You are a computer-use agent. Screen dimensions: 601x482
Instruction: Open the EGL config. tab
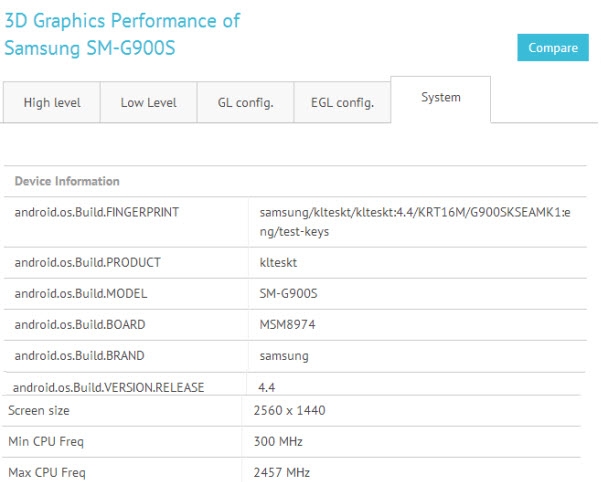pos(342,102)
